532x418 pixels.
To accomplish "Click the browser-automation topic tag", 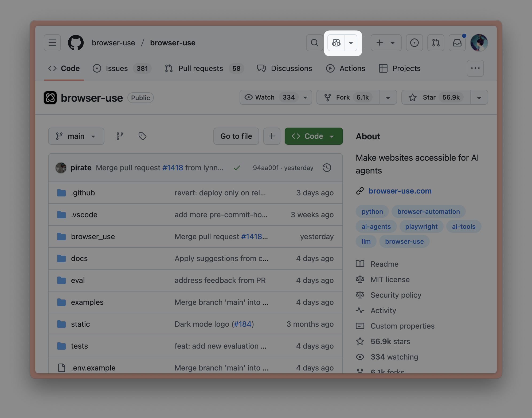I will [429, 211].
